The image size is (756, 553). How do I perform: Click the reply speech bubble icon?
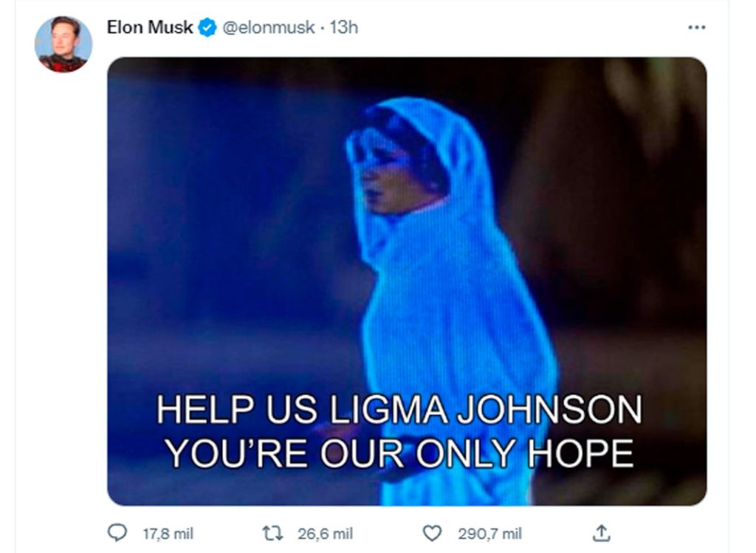click(x=117, y=533)
